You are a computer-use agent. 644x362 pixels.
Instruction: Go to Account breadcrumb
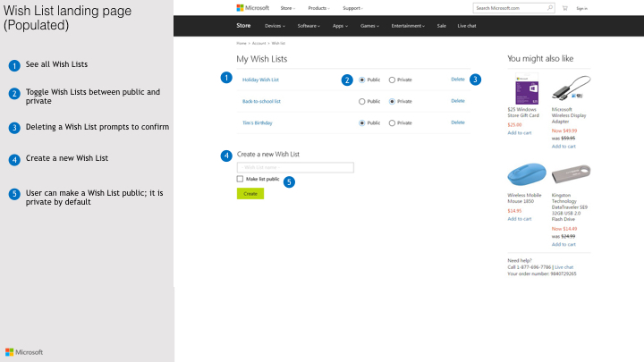coord(258,43)
